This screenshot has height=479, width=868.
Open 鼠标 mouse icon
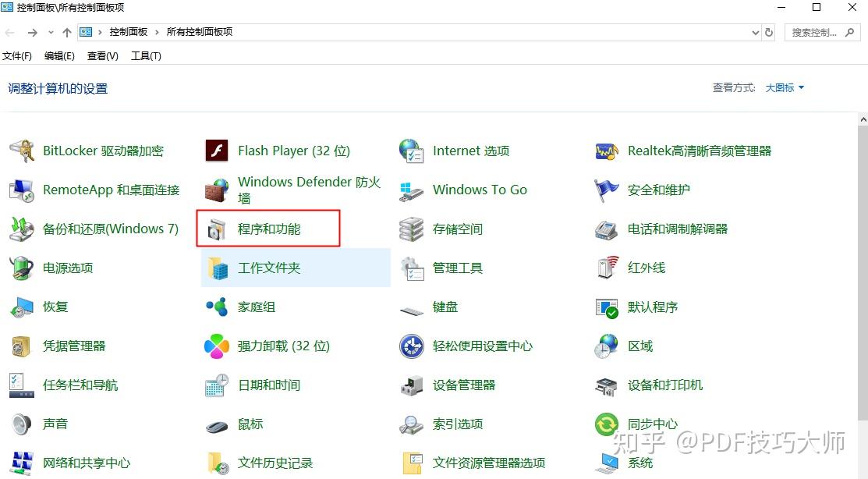(217, 426)
